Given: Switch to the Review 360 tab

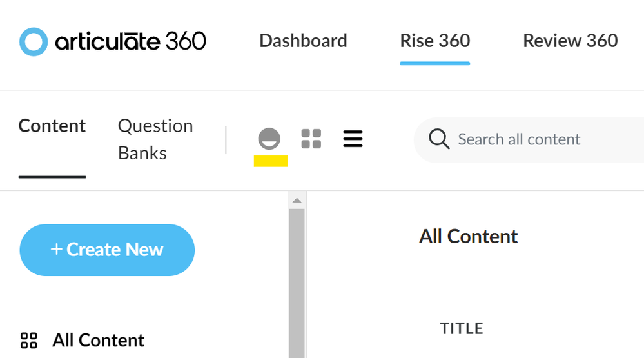Looking at the screenshot, I should pyautogui.click(x=570, y=41).
